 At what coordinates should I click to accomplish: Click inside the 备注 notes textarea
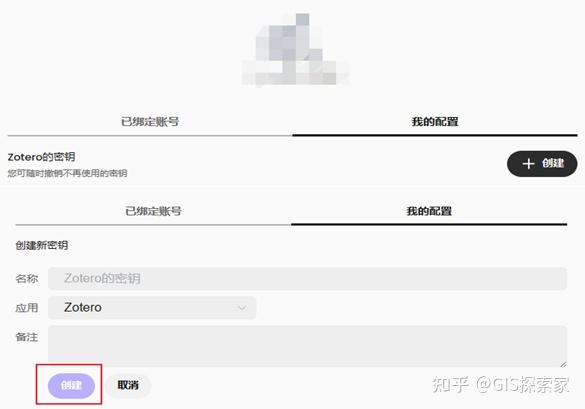tap(307, 346)
